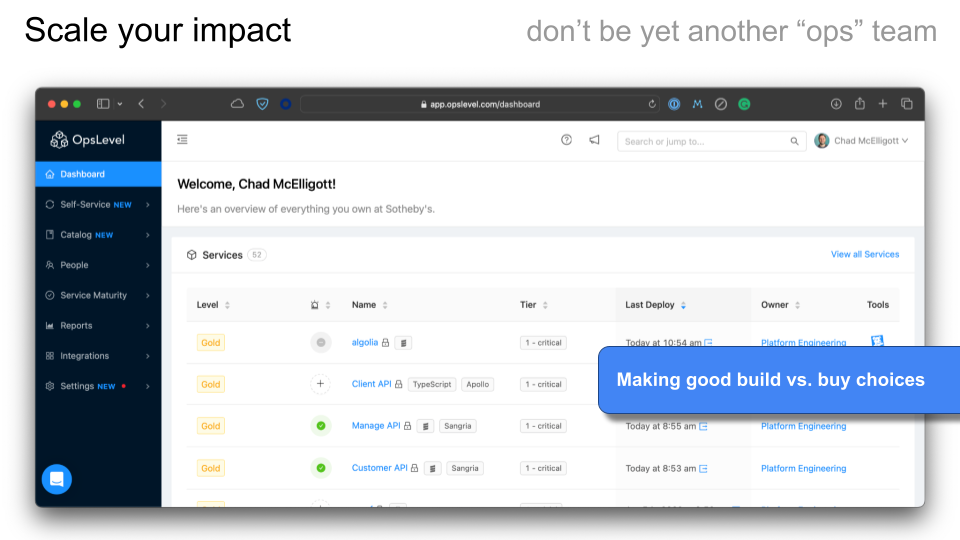This screenshot has width=960, height=540.
Task: Click the Apollo tag on Client API
Action: click(478, 384)
